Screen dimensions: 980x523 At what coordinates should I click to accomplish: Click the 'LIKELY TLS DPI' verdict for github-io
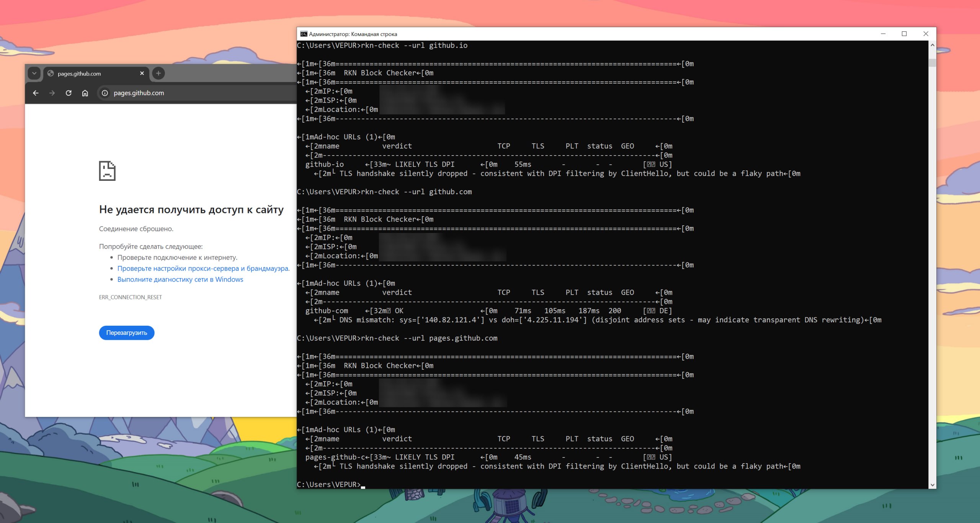point(425,164)
